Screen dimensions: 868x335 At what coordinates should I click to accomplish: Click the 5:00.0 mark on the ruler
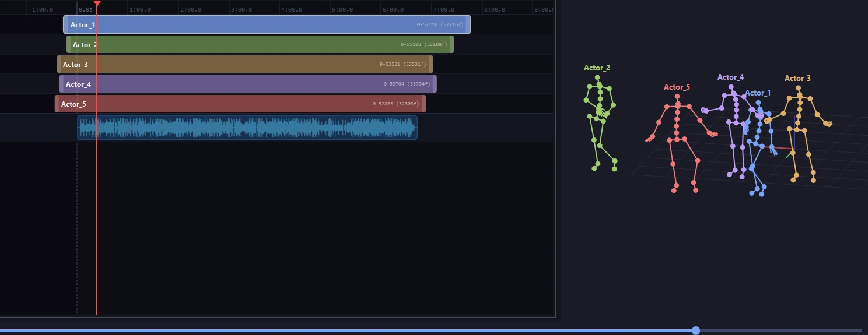(342, 10)
